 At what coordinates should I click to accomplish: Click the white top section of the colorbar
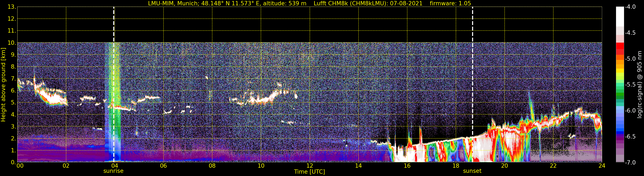click(620, 16)
